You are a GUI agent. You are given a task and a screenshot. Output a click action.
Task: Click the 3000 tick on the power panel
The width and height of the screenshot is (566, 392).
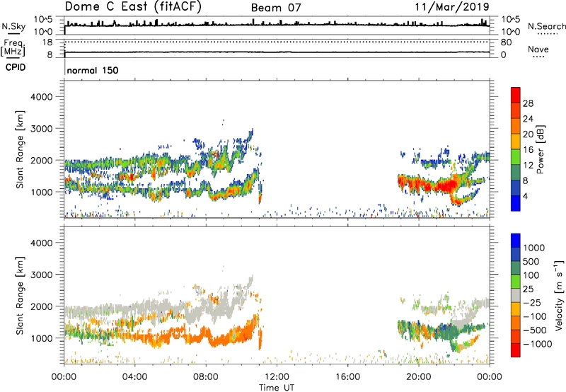pyautogui.click(x=42, y=129)
